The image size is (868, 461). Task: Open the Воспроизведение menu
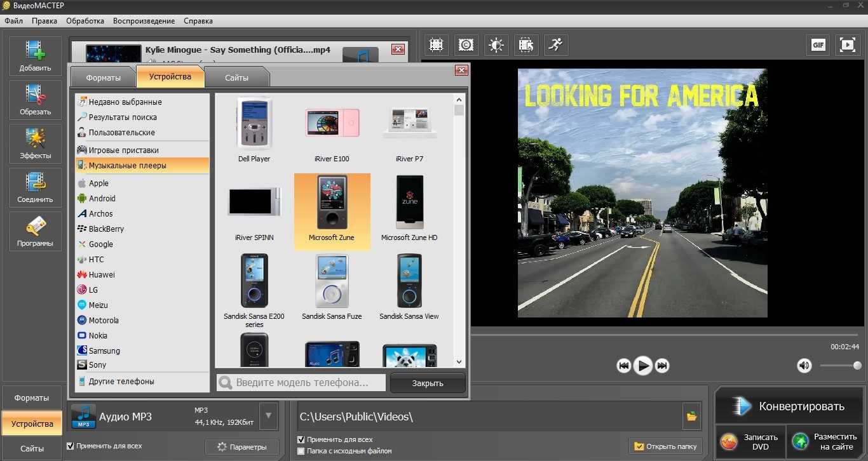coord(144,21)
